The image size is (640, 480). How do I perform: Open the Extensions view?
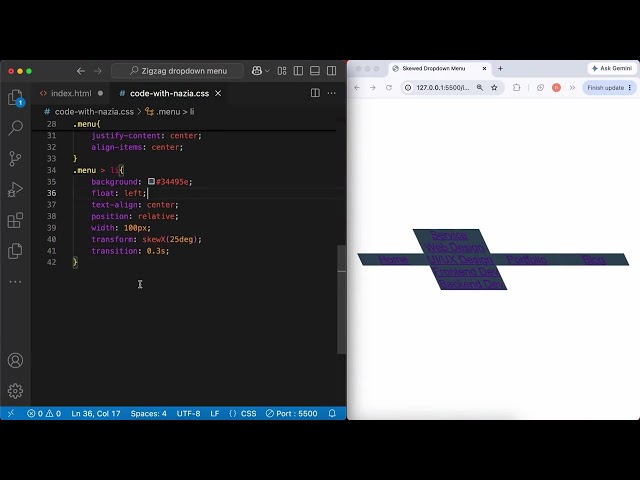coord(16,220)
